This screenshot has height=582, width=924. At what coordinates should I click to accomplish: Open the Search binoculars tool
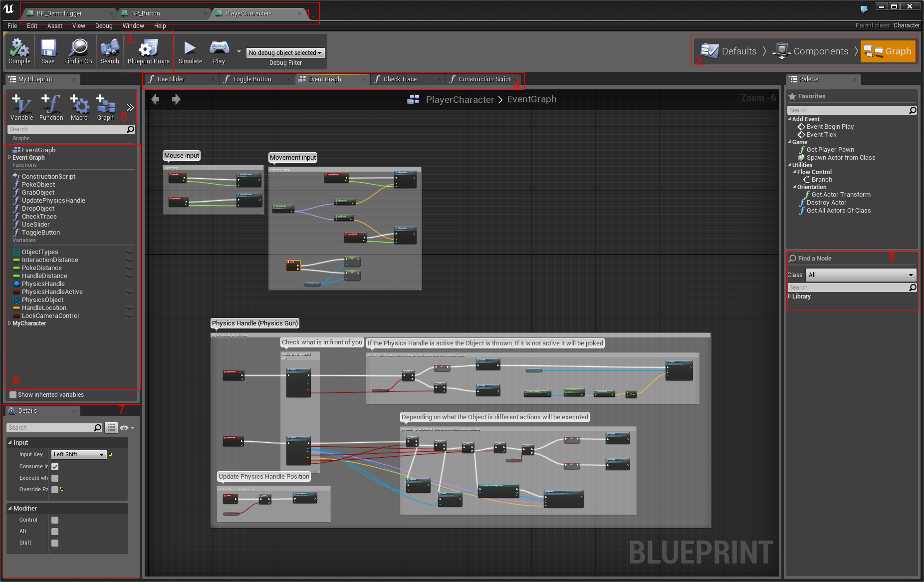[110, 52]
